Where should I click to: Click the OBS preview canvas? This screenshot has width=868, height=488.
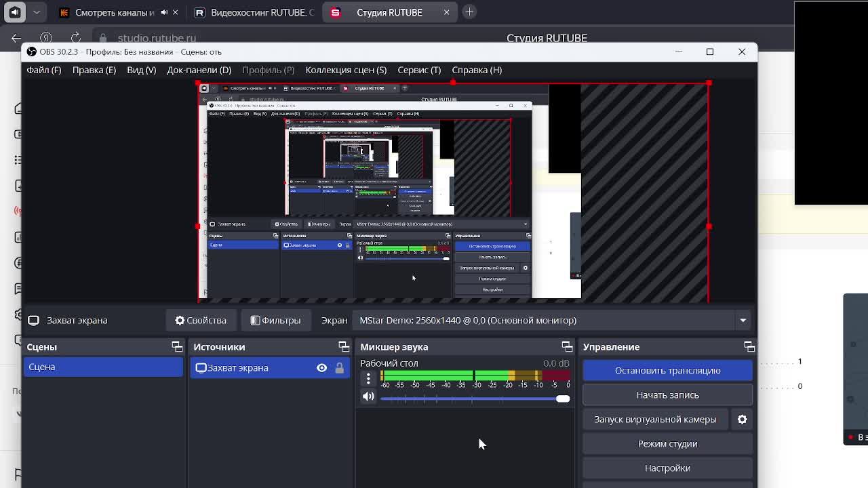[x=453, y=192]
